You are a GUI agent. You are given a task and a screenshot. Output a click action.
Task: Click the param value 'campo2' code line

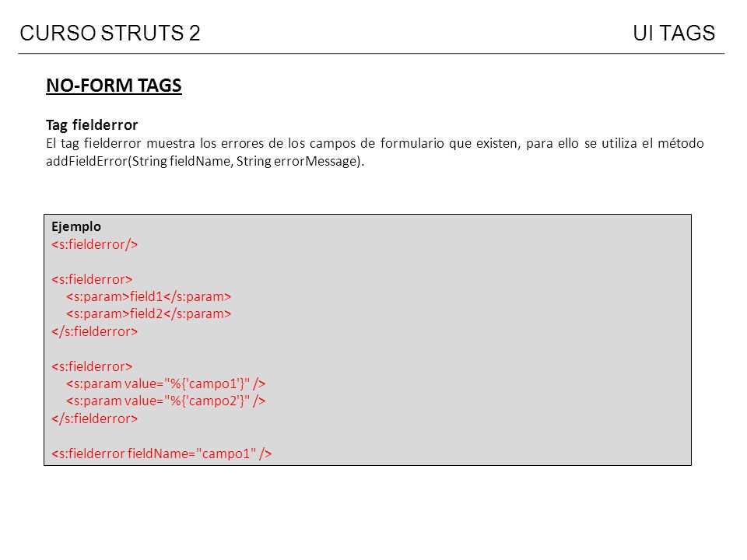pyautogui.click(x=166, y=401)
